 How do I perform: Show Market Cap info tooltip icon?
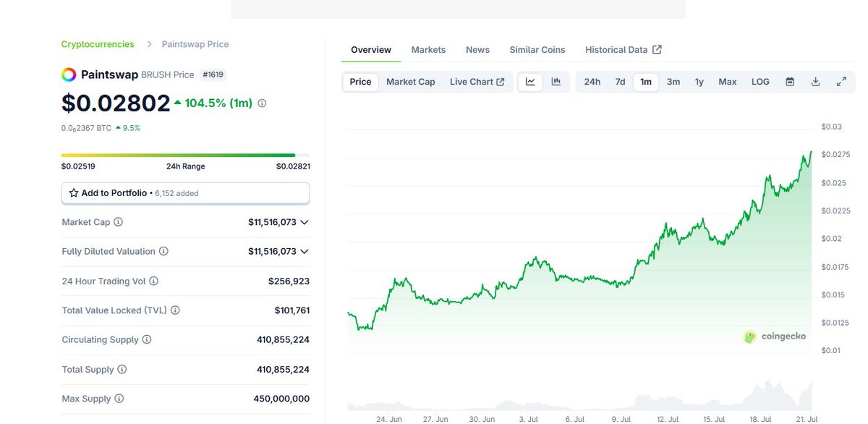[x=119, y=222]
